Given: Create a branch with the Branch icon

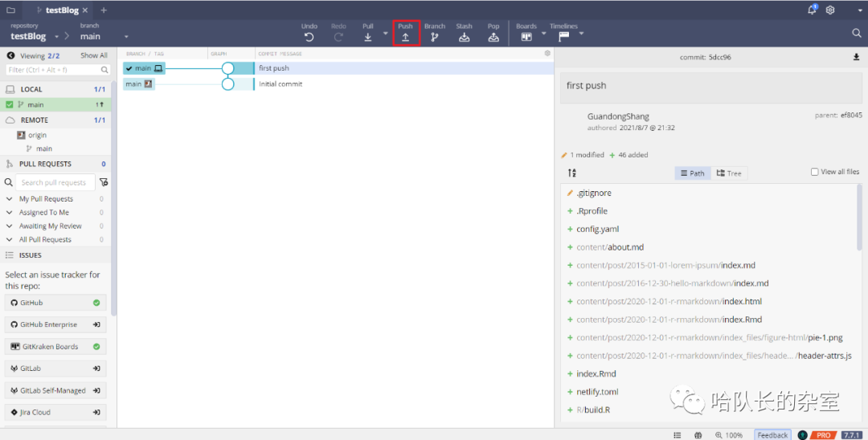Looking at the screenshot, I should (435, 37).
